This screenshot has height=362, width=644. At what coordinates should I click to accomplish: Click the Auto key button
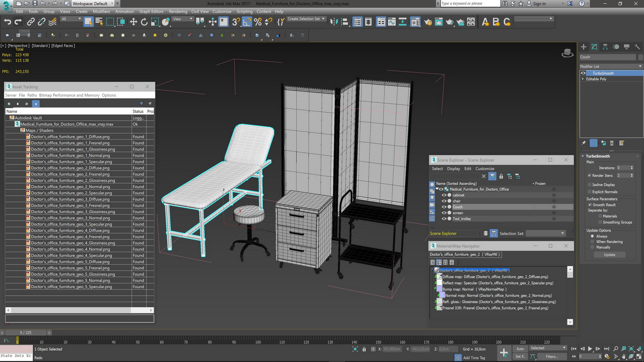pos(520,349)
